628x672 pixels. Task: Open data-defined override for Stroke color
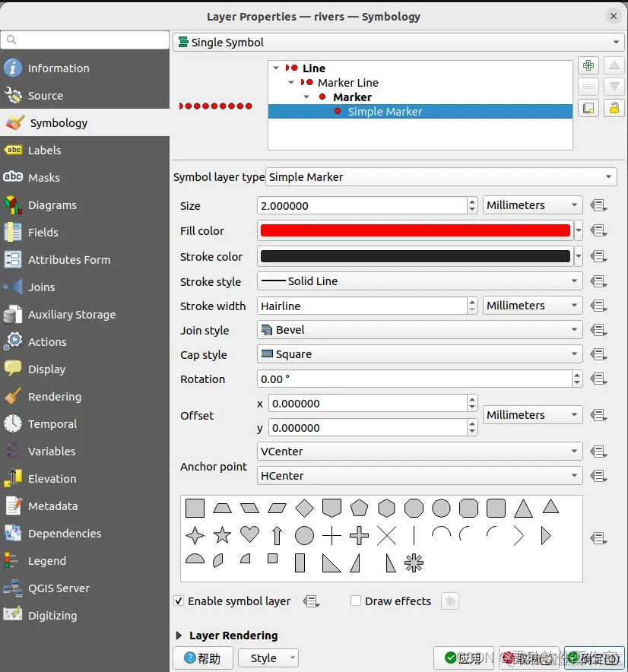click(x=598, y=256)
